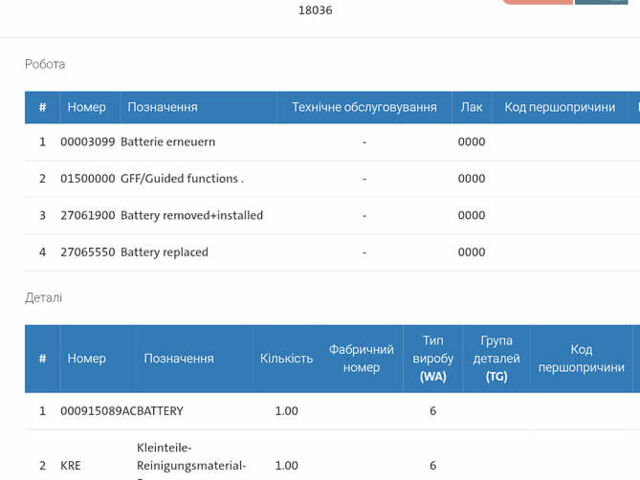Click the Лак column header
640x480 pixels.
(471, 107)
